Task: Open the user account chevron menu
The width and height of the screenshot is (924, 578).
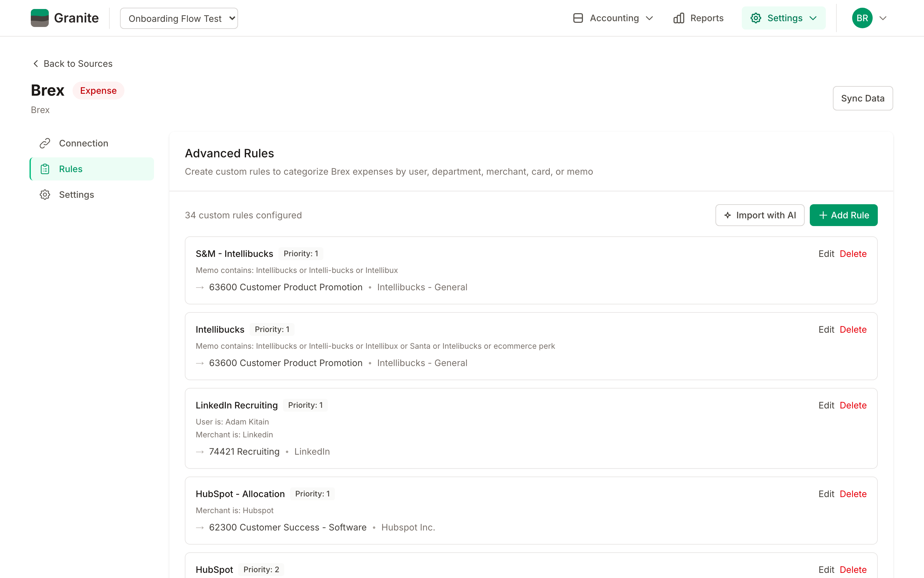Action: (883, 18)
